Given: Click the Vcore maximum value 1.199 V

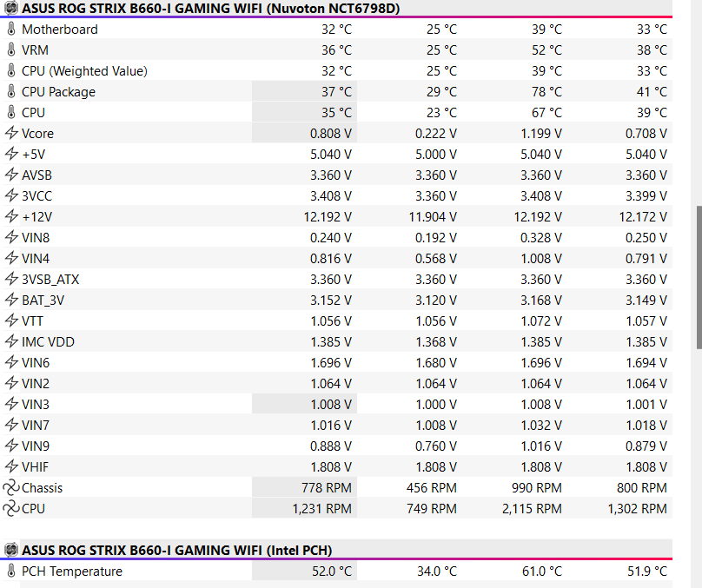Looking at the screenshot, I should click(x=540, y=134).
